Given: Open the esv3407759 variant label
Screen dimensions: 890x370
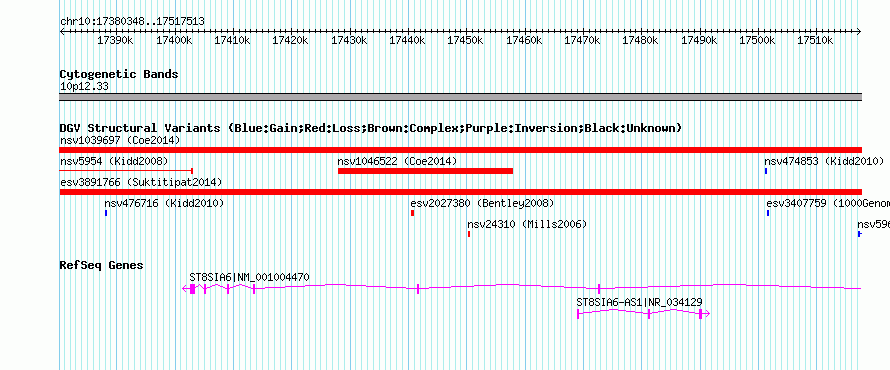Looking at the screenshot, I should coord(828,203).
